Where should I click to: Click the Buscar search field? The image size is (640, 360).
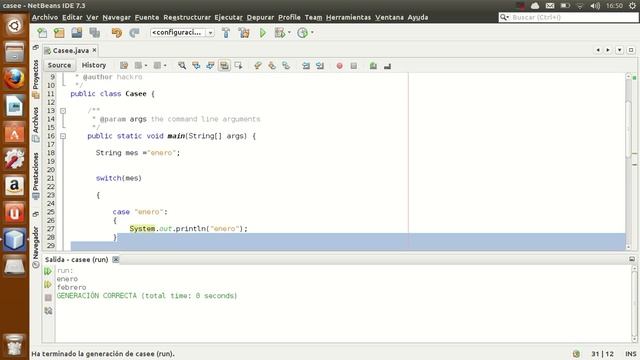(568, 17)
